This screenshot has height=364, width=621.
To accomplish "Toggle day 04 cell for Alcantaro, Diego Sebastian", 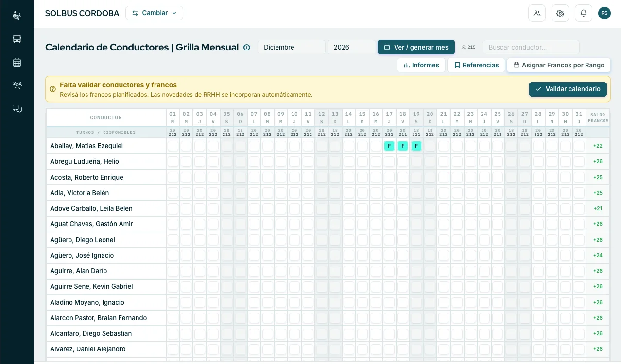I will click(x=213, y=333).
